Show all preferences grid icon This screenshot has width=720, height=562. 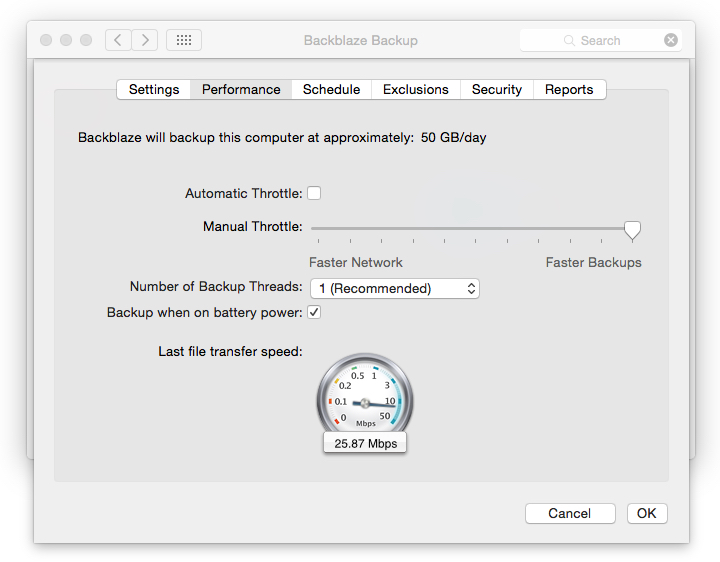(x=184, y=40)
